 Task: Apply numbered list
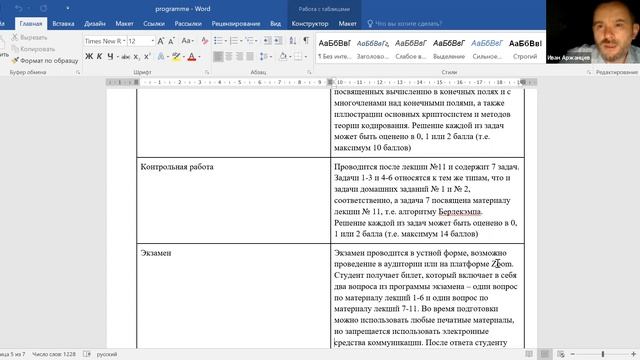[234, 40]
